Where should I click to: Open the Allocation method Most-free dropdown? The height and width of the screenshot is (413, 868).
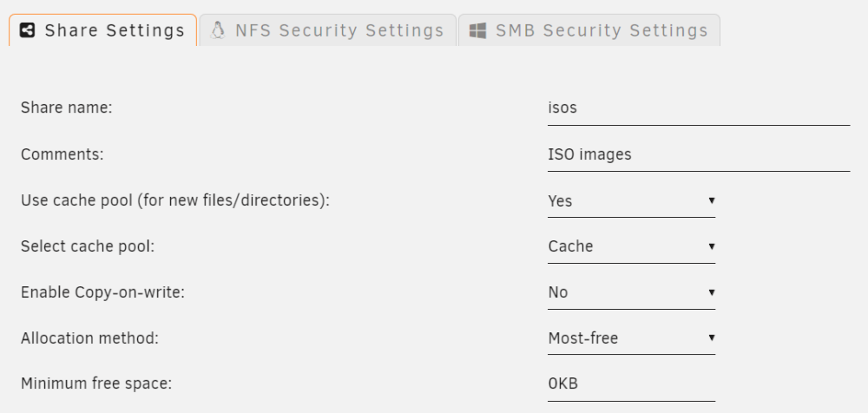(x=631, y=338)
